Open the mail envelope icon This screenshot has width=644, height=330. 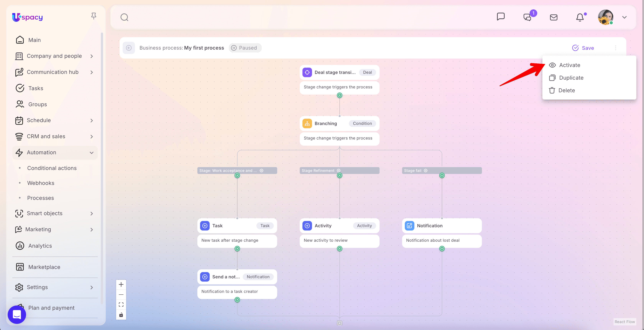(x=554, y=17)
